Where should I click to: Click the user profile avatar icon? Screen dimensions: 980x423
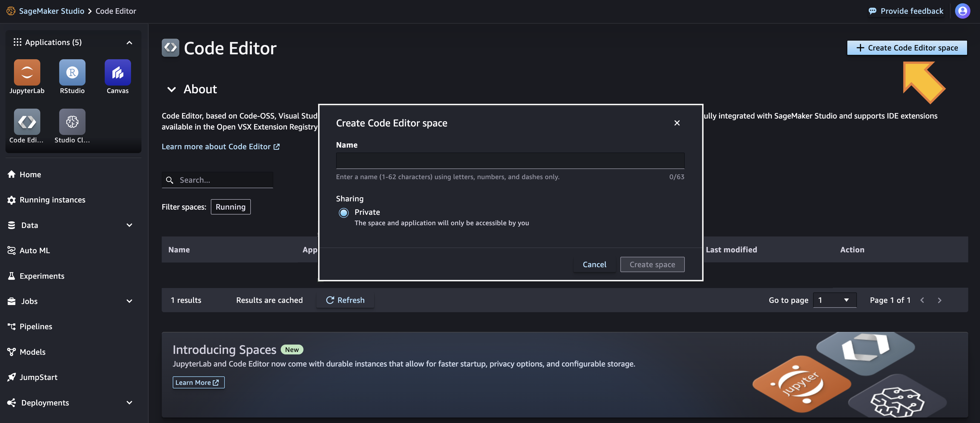point(962,11)
